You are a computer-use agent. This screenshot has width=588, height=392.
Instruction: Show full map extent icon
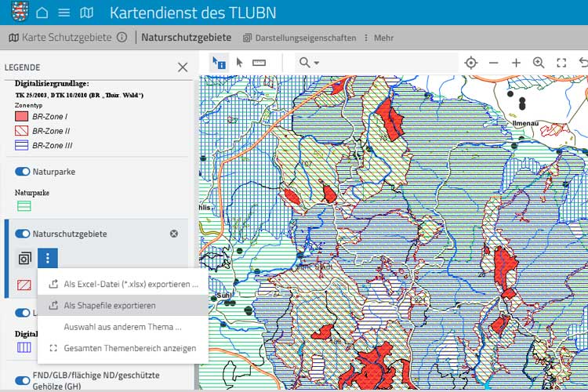561,63
